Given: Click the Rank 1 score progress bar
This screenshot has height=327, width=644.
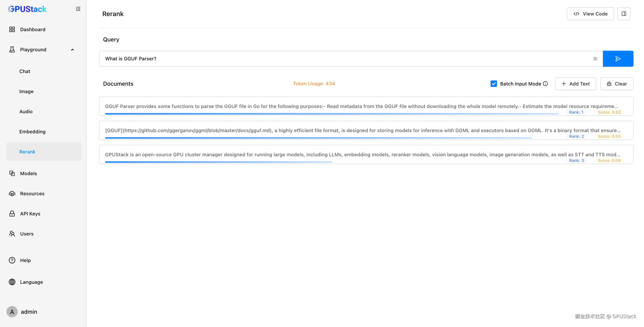Looking at the screenshot, I should pos(332,114).
